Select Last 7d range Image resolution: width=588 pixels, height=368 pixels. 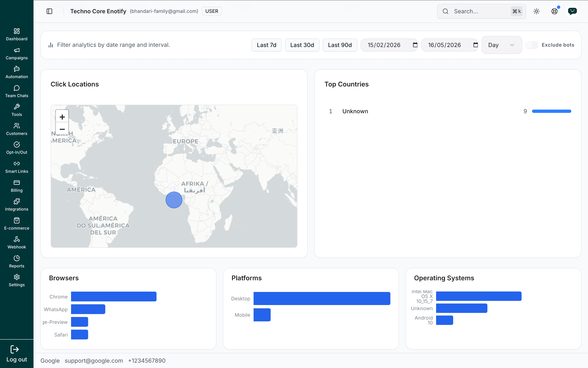267,45
